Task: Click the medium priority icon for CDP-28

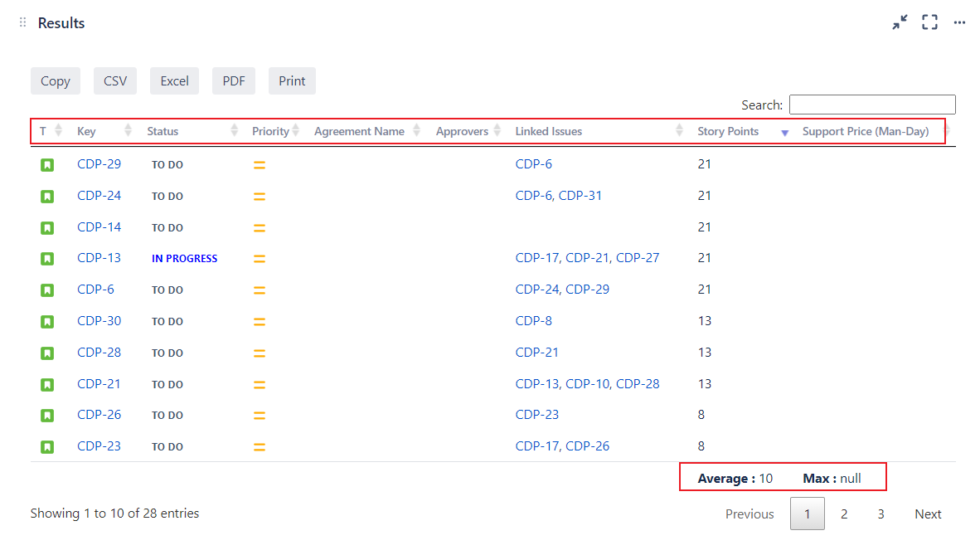Action: pos(260,353)
